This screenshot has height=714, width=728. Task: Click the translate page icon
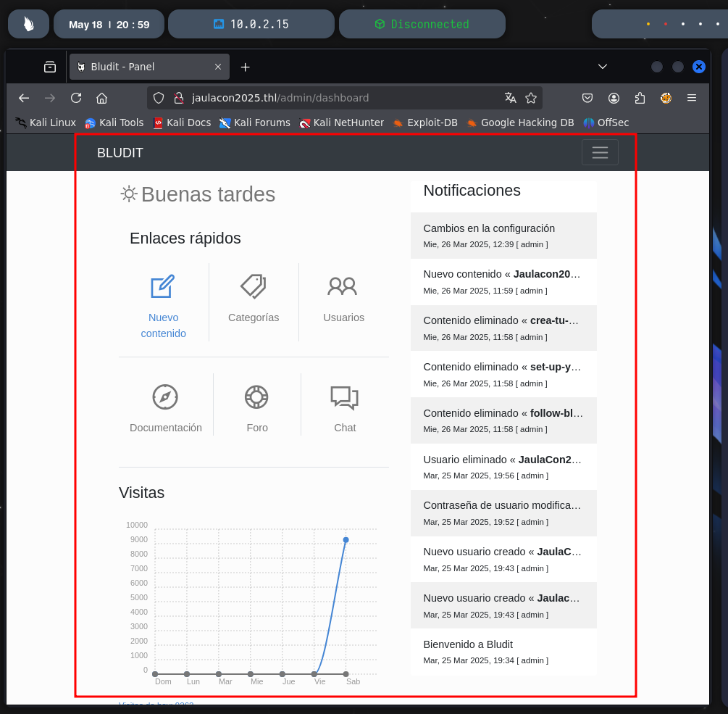tap(510, 98)
